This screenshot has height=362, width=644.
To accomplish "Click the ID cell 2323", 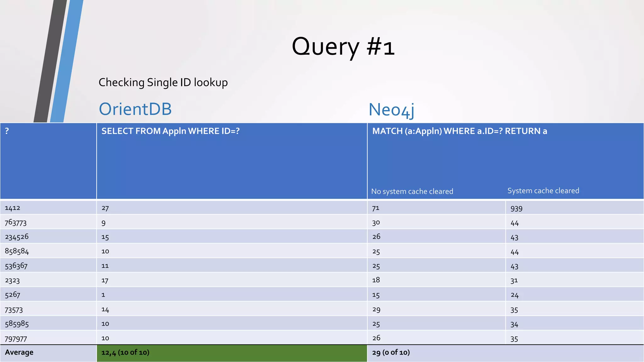I will coord(48,280).
